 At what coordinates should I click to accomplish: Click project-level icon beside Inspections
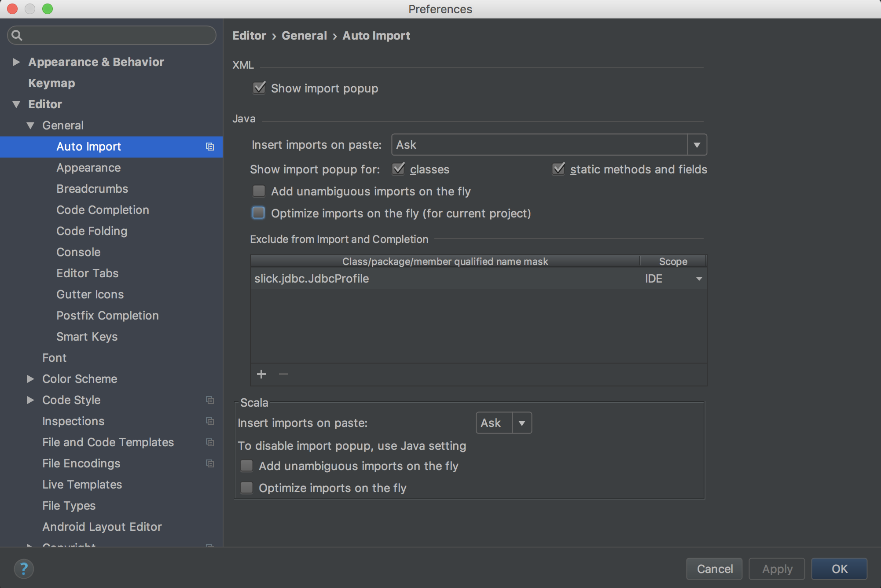coord(210,421)
